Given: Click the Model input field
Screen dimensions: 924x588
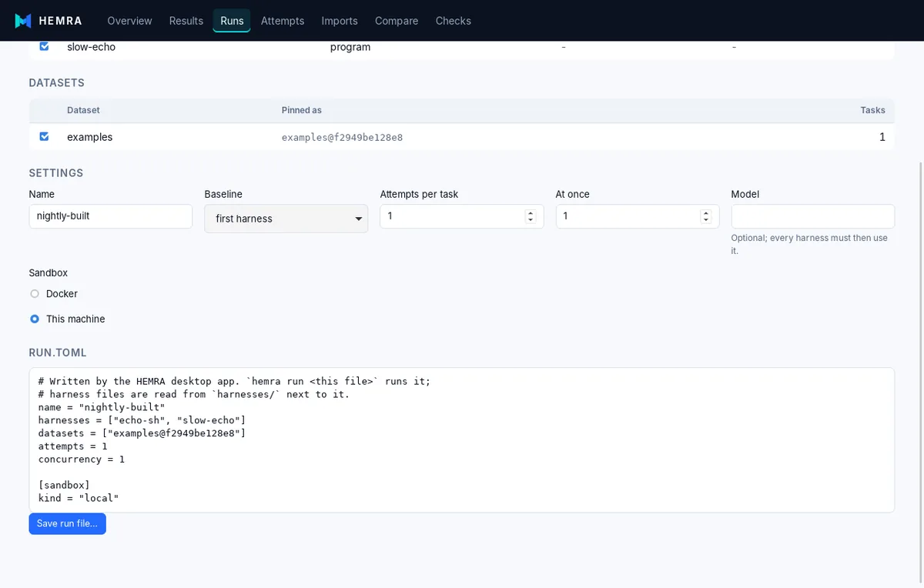Looking at the screenshot, I should click(x=813, y=216).
